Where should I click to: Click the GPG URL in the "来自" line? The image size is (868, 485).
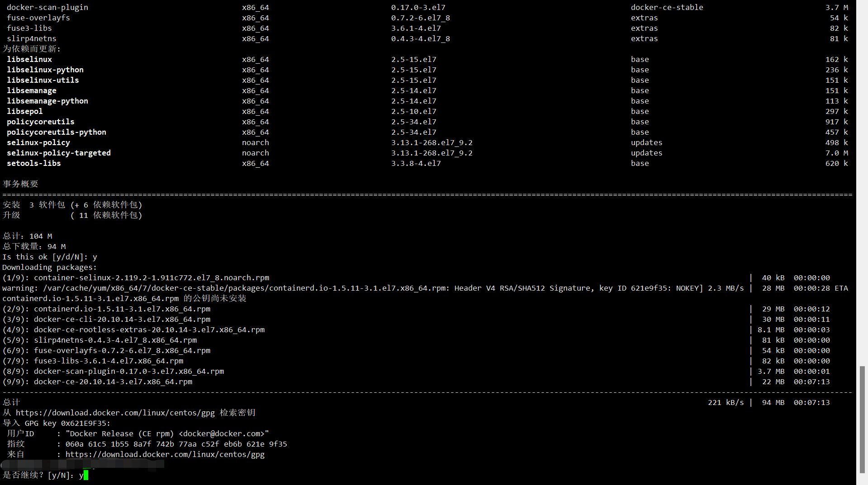tap(165, 454)
